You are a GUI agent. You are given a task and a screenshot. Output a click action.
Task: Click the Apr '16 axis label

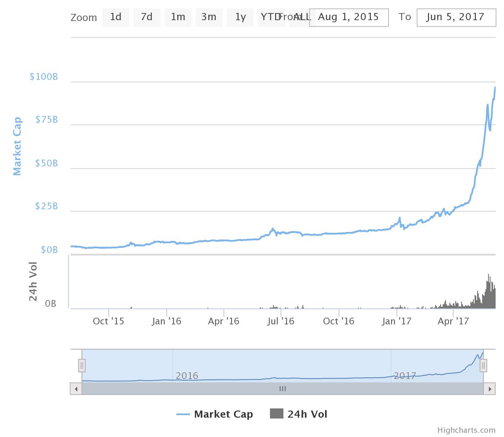(223, 321)
